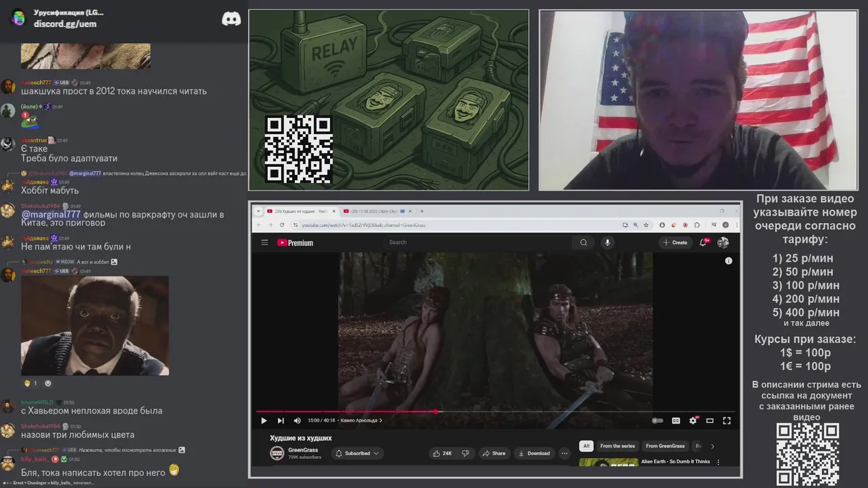Enter fullscreen in the video player

click(727, 420)
